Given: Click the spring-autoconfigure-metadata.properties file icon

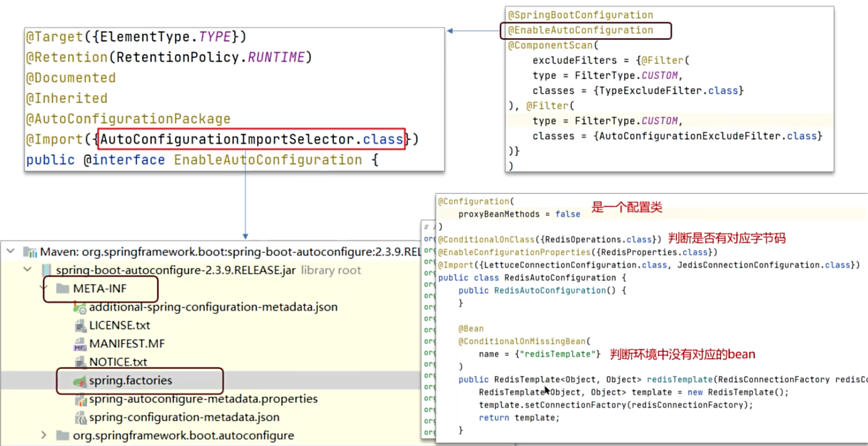Looking at the screenshot, I should tap(80, 400).
